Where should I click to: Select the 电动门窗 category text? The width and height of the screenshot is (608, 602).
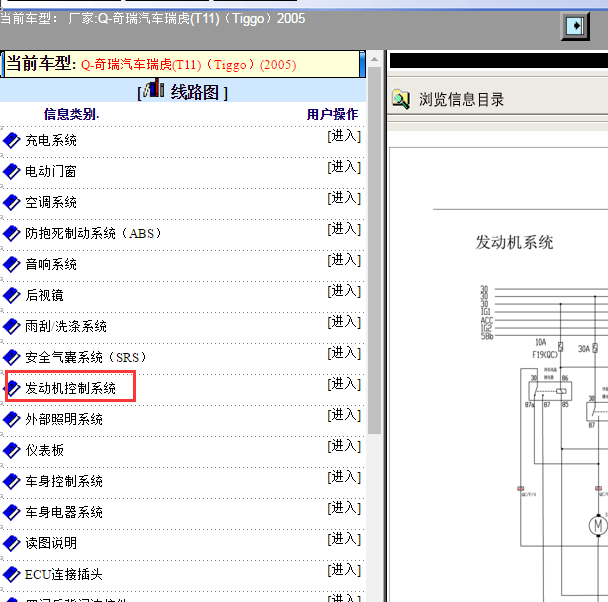click(51, 171)
